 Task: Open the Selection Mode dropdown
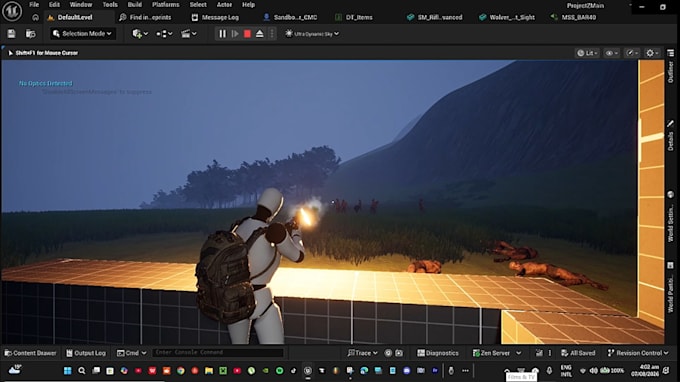tap(82, 33)
